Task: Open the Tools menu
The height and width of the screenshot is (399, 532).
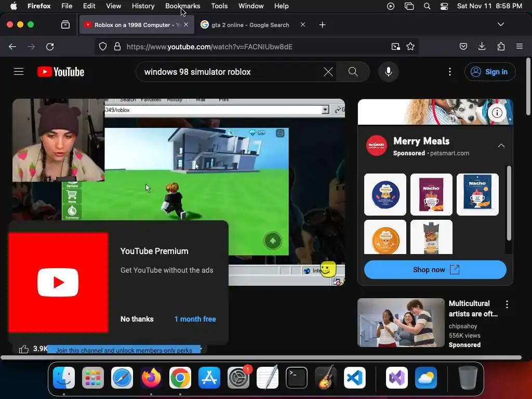Action: (219, 6)
